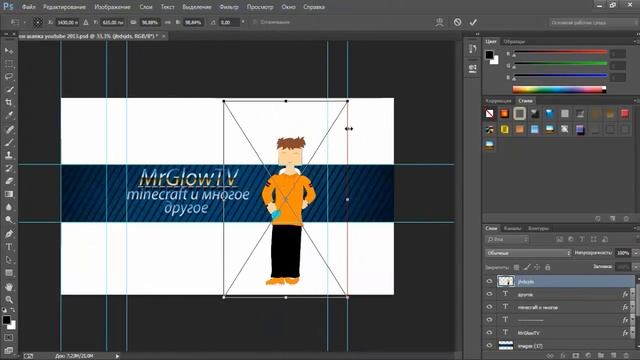The image size is (640, 360).
Task: Open the workspace switcher dropdown
Action: pyautogui.click(x=594, y=22)
